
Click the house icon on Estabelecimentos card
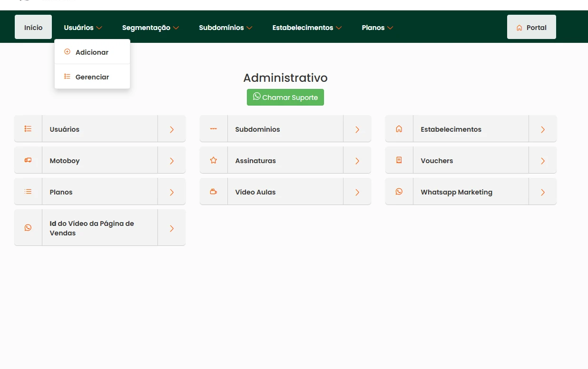[x=399, y=129]
